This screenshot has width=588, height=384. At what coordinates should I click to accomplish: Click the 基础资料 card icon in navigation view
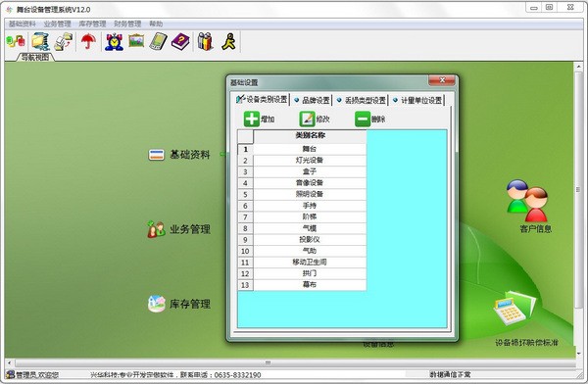pos(157,155)
